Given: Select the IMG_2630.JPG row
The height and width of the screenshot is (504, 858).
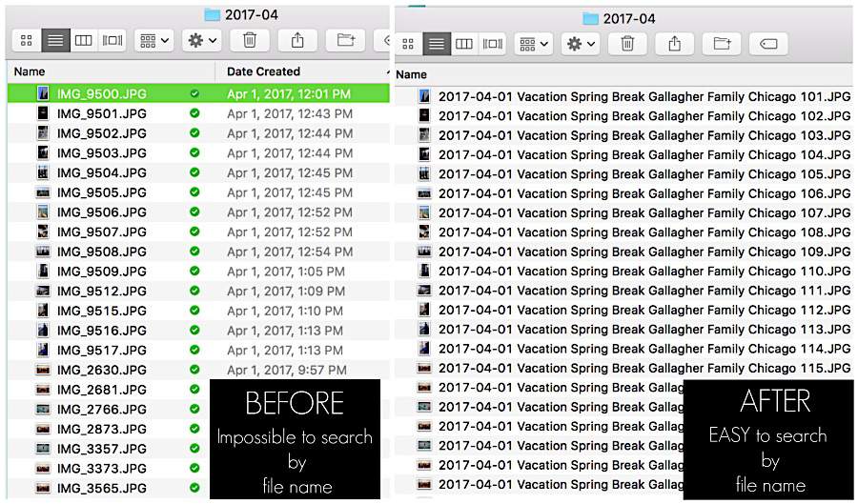Looking at the screenshot, I should 101,370.
